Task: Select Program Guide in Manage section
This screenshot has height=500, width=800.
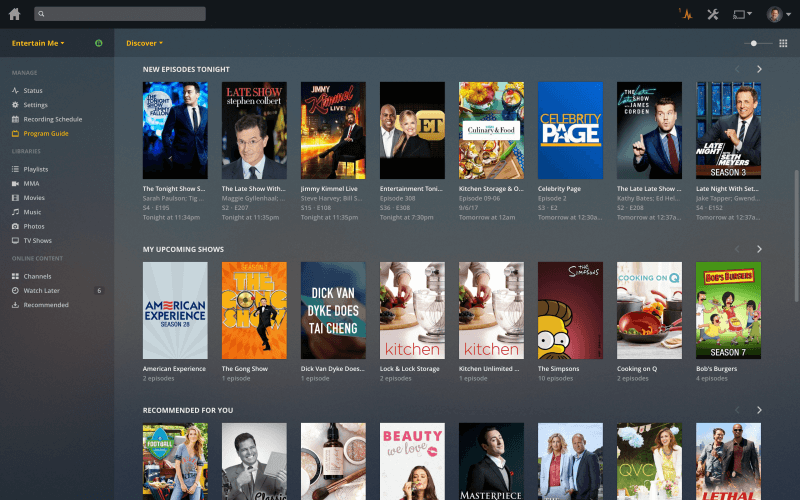Action: 46,133
